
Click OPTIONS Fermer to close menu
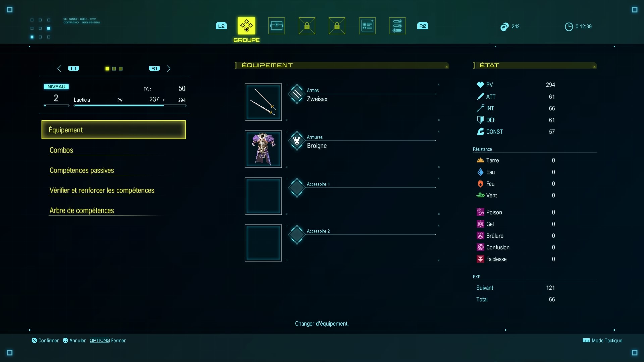(x=108, y=340)
